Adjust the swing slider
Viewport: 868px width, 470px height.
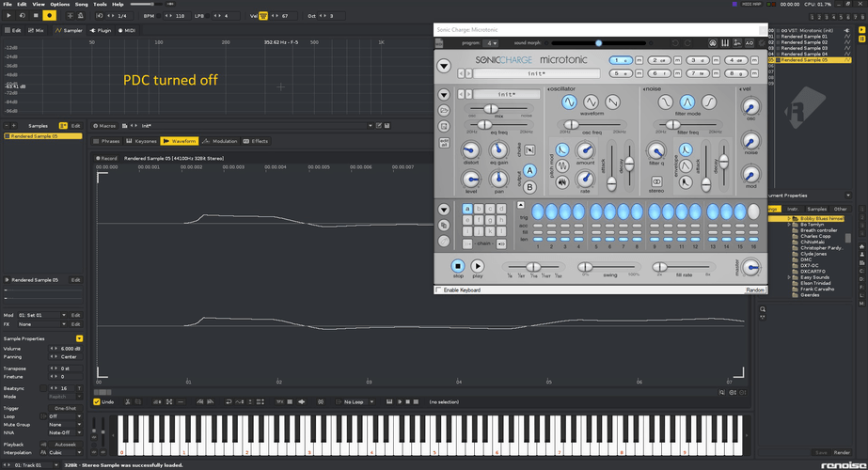(609, 267)
